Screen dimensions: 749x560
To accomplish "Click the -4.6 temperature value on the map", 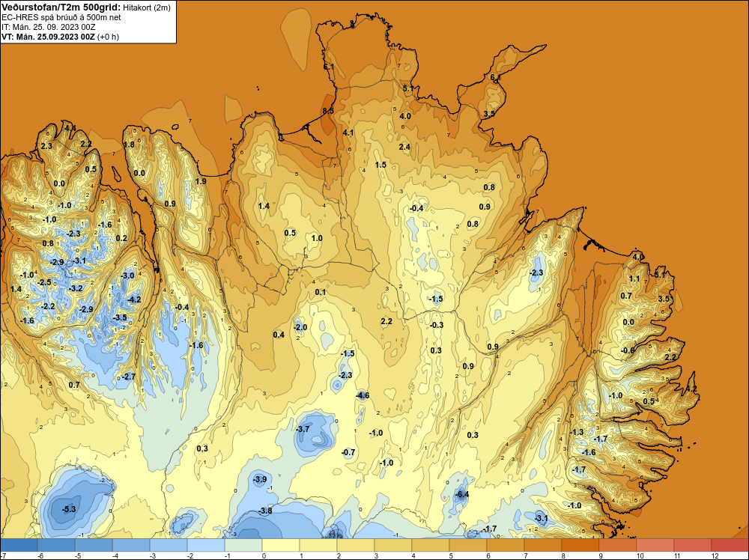I will coord(362,395).
